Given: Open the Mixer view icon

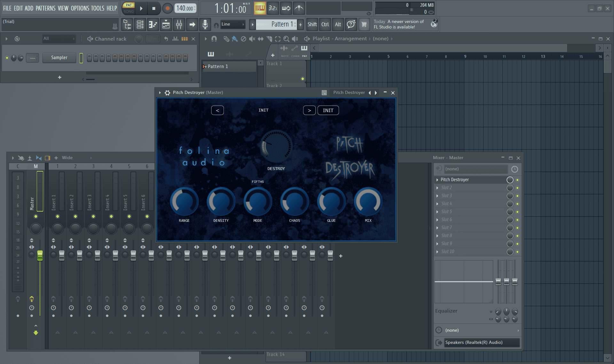Looking at the screenshot, I should pos(179,24).
